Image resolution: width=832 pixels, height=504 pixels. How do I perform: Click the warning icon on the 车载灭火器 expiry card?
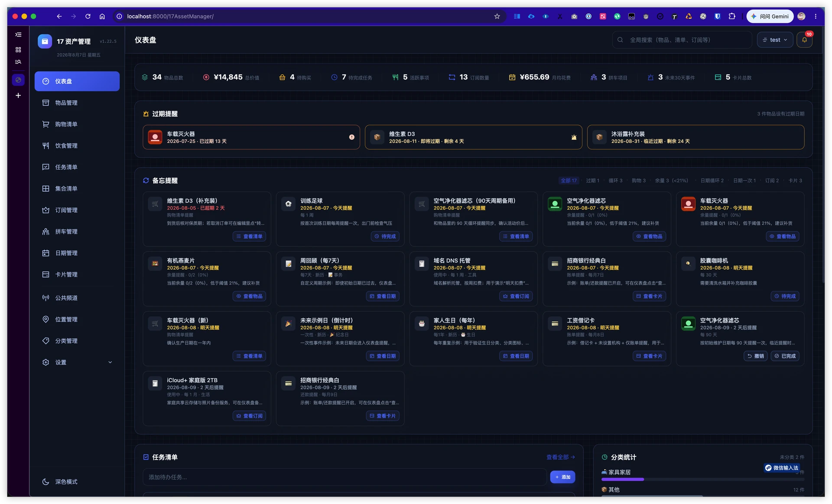point(352,137)
